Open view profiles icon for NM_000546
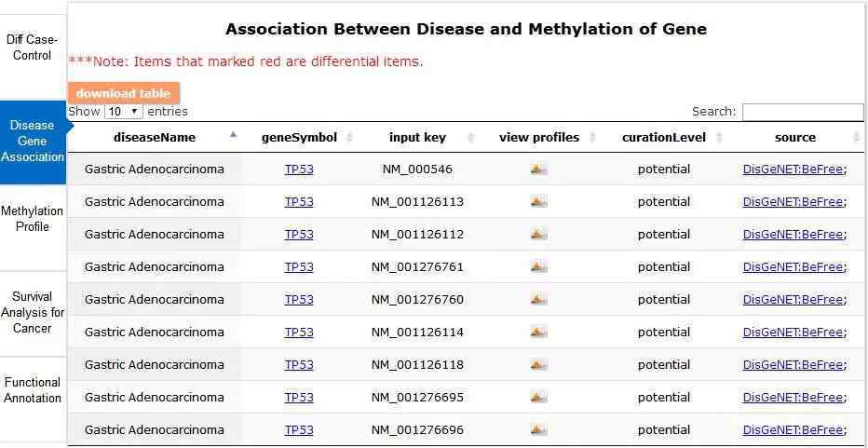The image size is (868, 448). pyautogui.click(x=538, y=170)
